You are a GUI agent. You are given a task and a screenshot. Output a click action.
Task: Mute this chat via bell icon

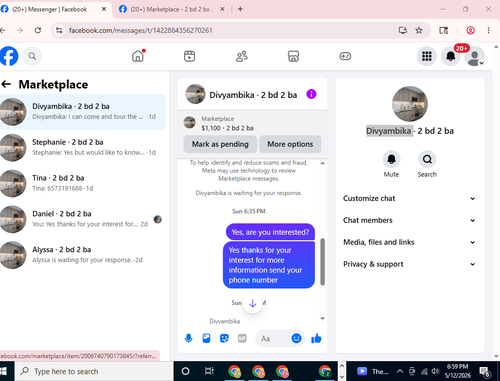391,159
